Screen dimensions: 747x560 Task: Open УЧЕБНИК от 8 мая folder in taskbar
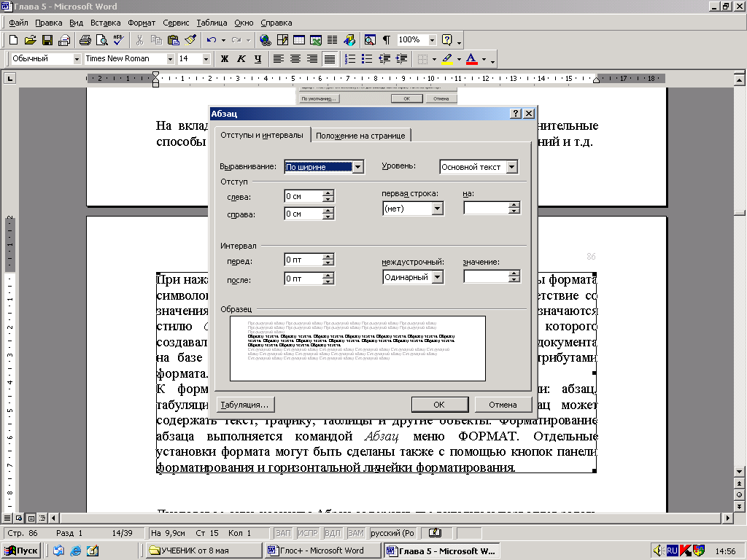[x=204, y=551]
